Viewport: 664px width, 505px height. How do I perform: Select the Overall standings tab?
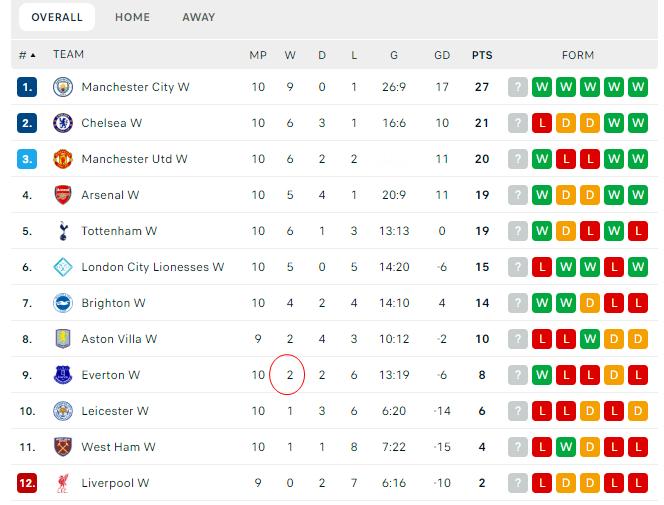[56, 17]
